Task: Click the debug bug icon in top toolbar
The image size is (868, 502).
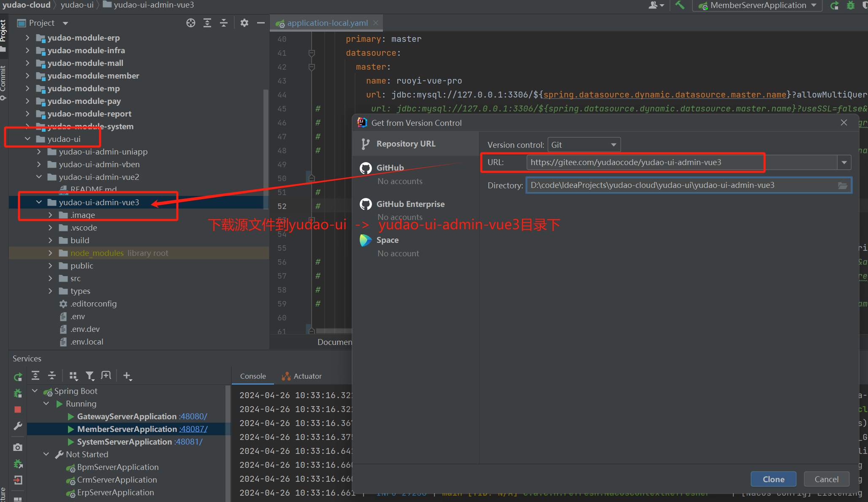Action: click(x=851, y=5)
